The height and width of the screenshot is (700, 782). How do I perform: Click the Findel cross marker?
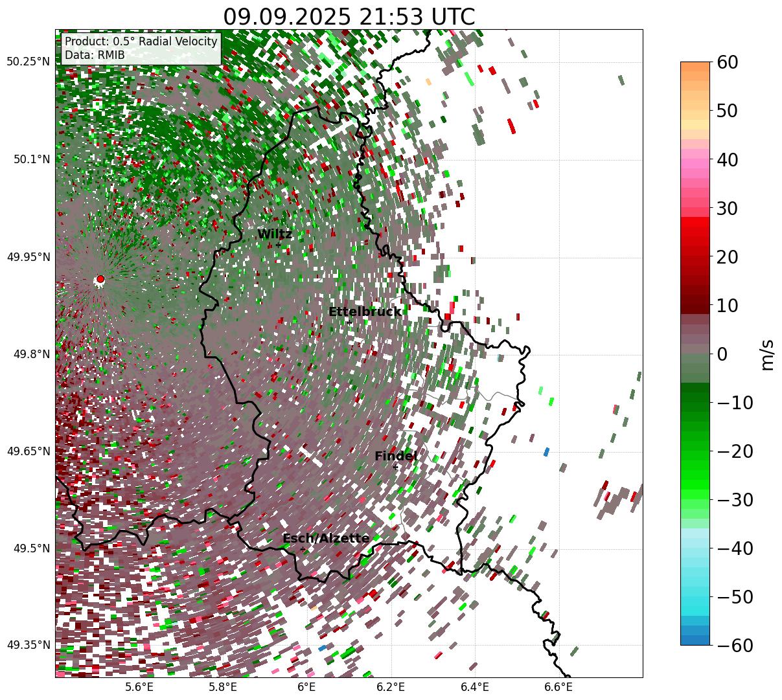395,467
